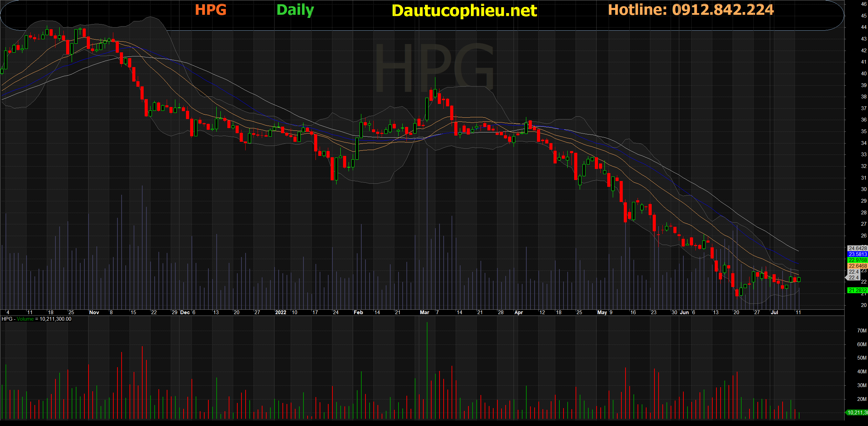868x426 pixels.
Task: Click the orange 22.6468 price label
Action: tap(857, 266)
